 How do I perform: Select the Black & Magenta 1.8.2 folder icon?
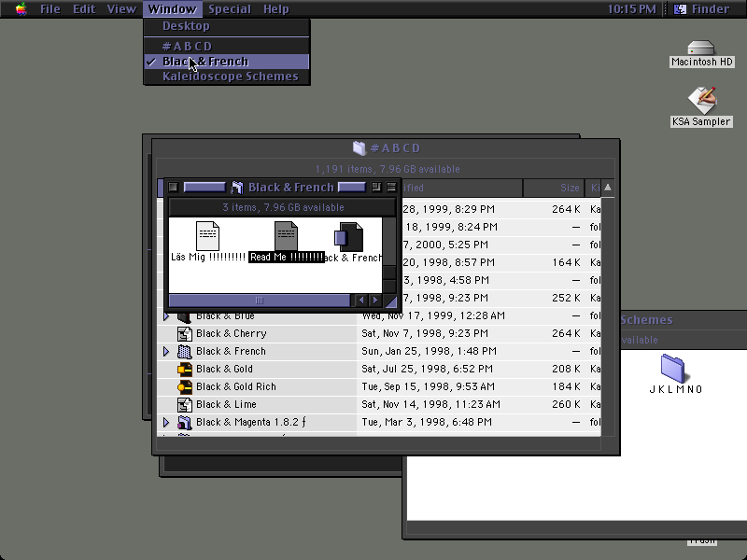tap(184, 423)
